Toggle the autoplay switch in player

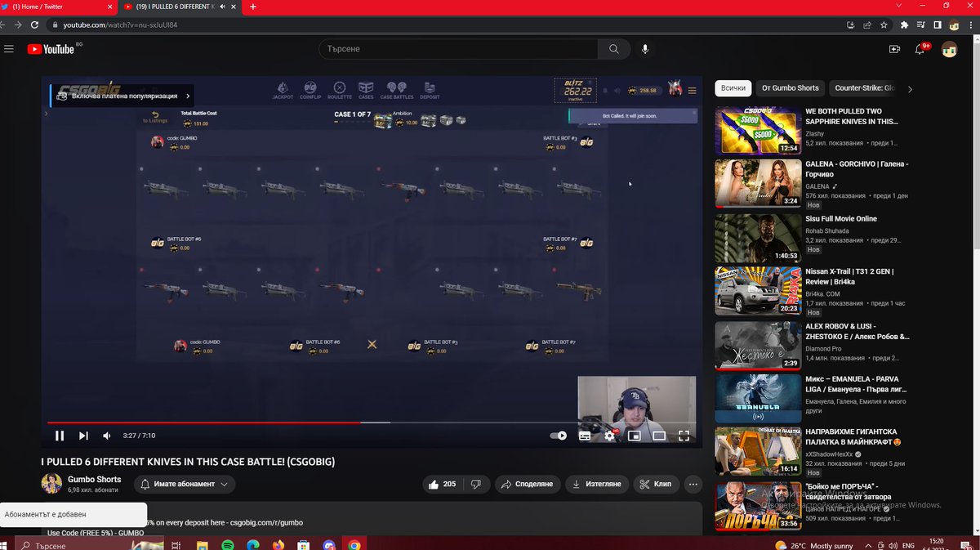(x=559, y=436)
